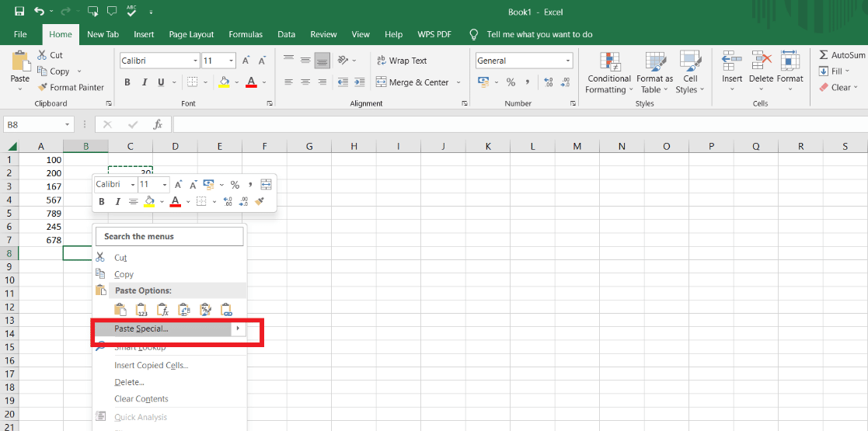Click mini toolbar Format Painter icon
868x431 pixels.
(x=260, y=201)
